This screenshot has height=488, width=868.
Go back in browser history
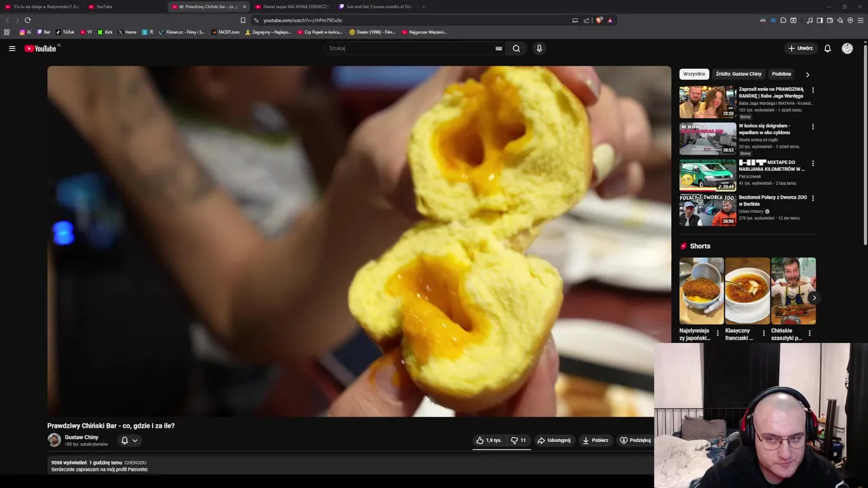click(x=7, y=20)
